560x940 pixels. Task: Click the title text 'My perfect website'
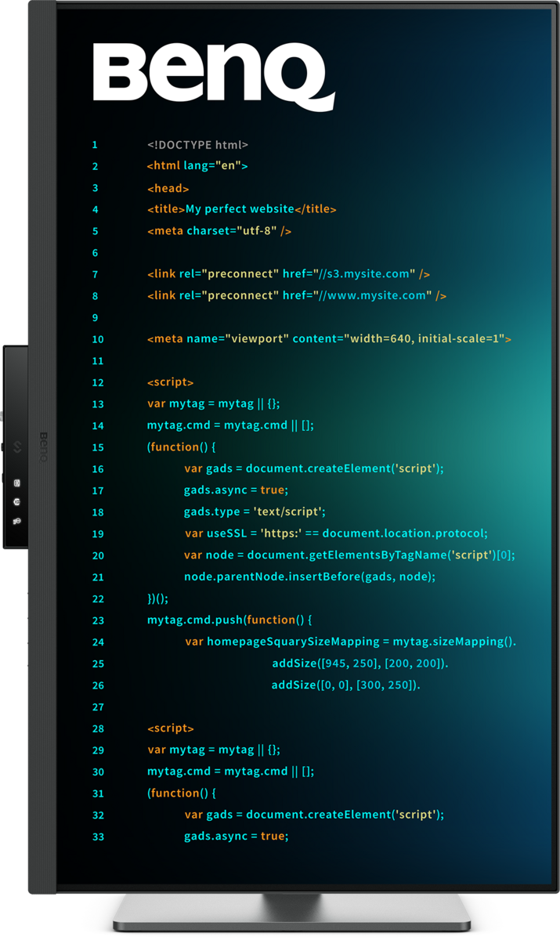(x=239, y=209)
